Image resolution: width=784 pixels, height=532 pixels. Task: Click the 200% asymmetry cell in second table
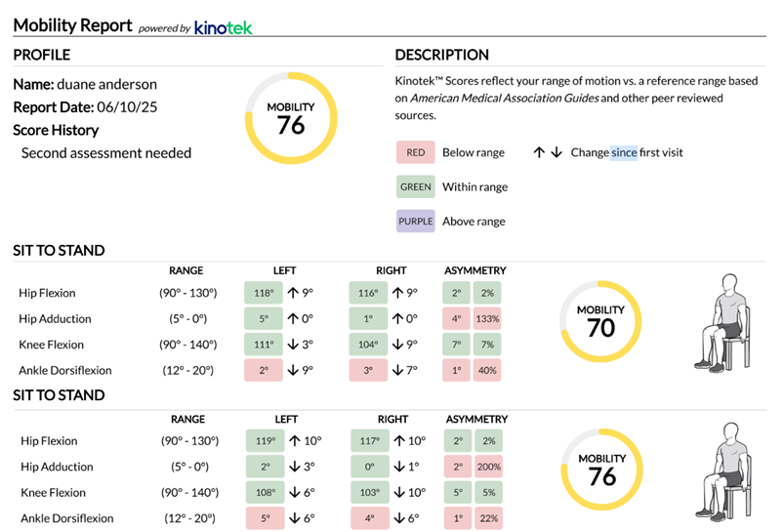pyautogui.click(x=488, y=467)
